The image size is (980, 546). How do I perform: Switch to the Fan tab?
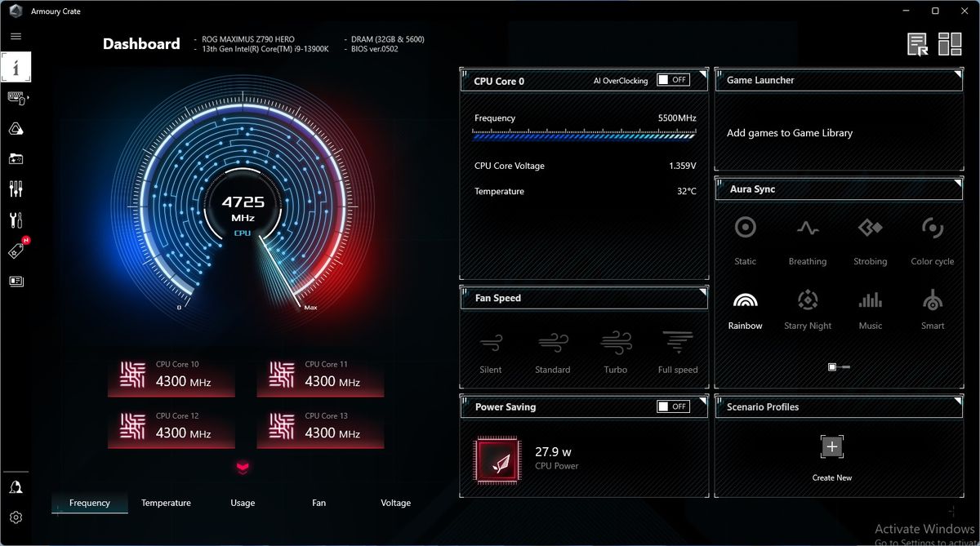(x=319, y=503)
